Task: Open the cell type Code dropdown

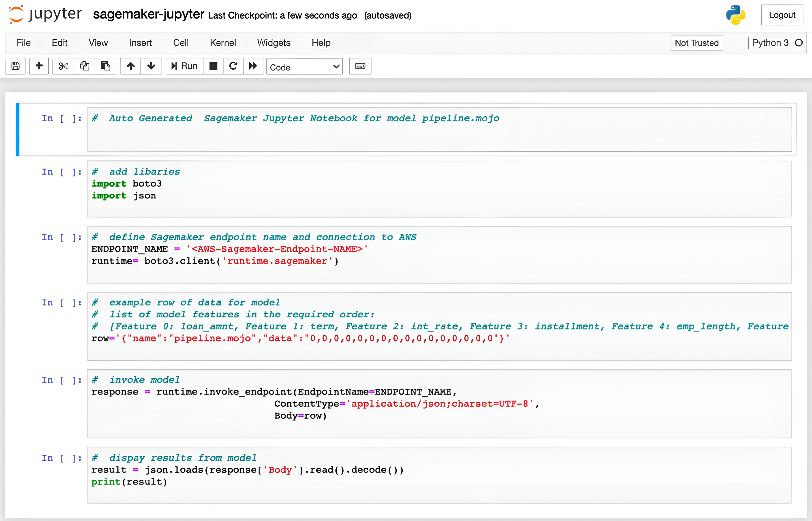Action: pyautogui.click(x=304, y=67)
